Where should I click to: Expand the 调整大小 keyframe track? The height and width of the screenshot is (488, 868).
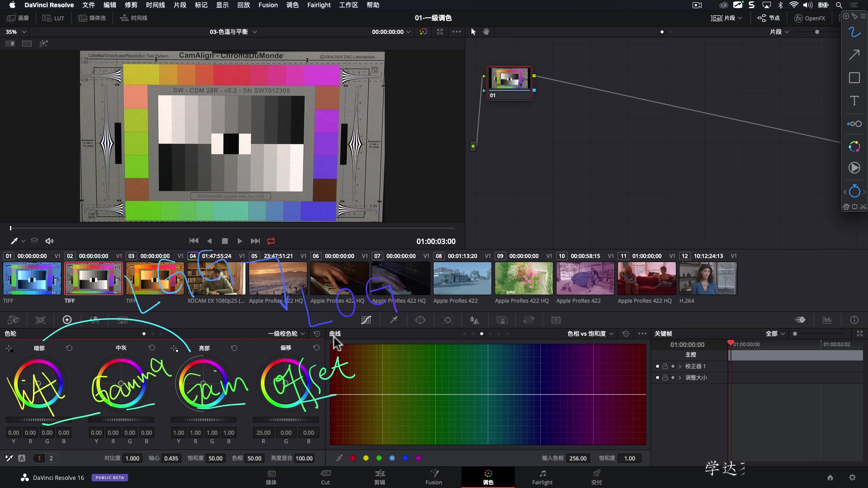pyautogui.click(x=679, y=378)
